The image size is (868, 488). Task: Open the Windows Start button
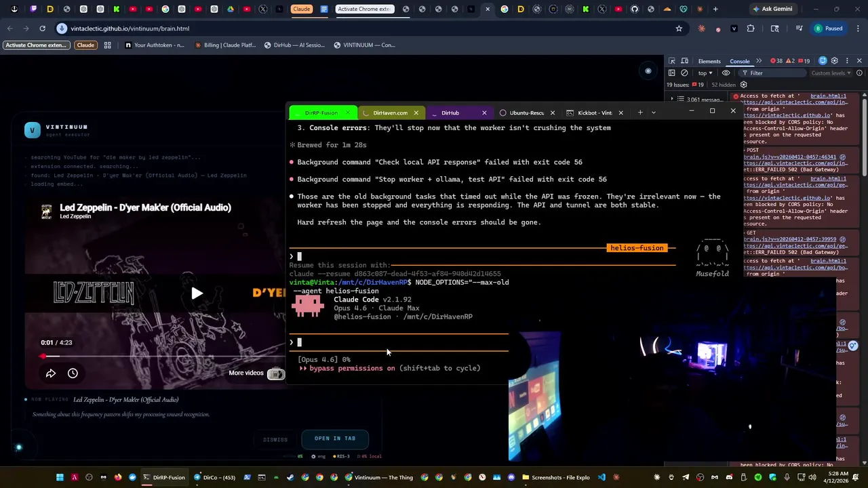pyautogui.click(x=60, y=478)
